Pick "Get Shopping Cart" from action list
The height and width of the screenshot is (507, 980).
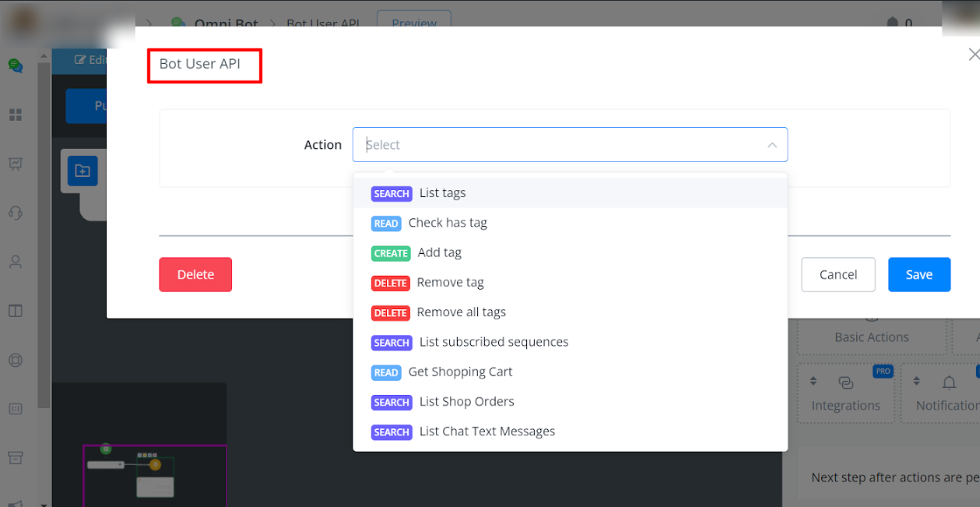pos(460,372)
